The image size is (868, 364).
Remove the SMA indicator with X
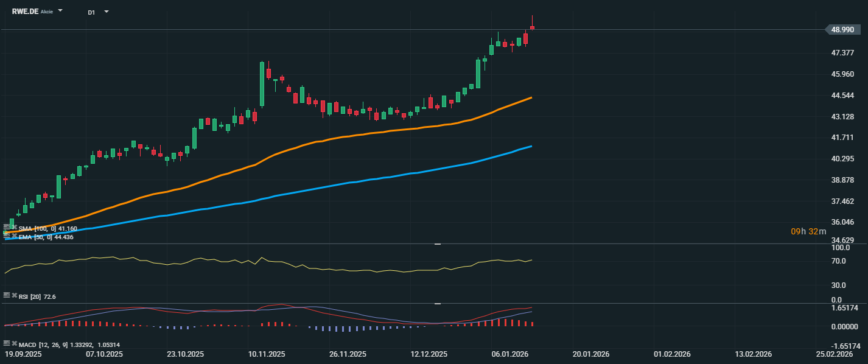coord(13,228)
